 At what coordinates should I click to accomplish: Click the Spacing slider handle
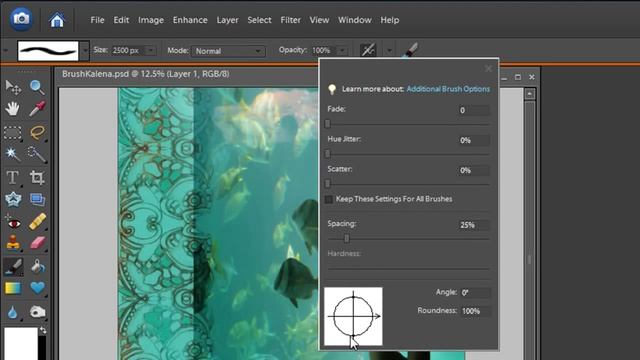tap(347, 238)
